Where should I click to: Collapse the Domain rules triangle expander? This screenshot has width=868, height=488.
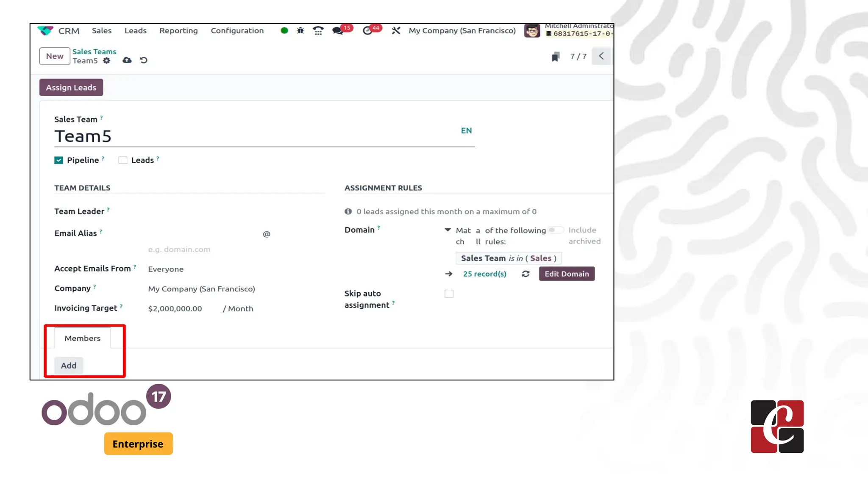coord(448,230)
